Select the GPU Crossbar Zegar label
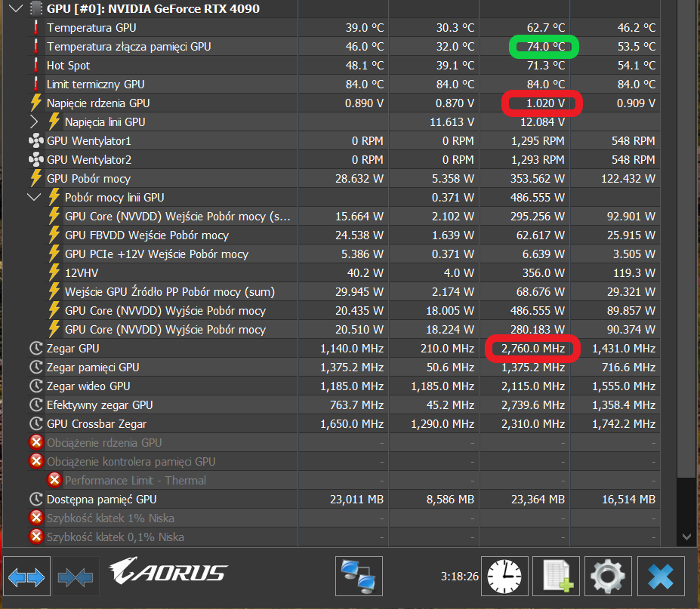The image size is (700, 609). [97, 424]
